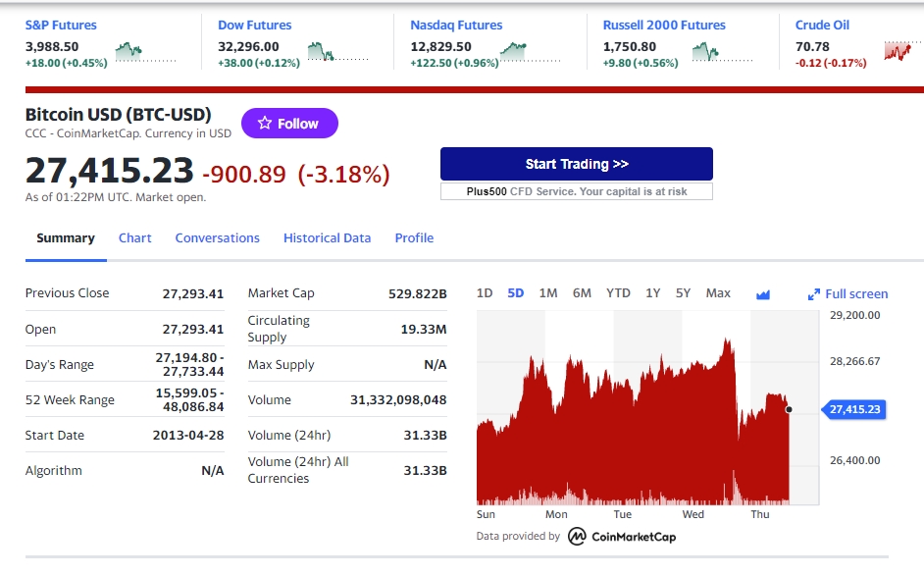
Task: Click the star icon in Follow button
Action: click(x=265, y=123)
